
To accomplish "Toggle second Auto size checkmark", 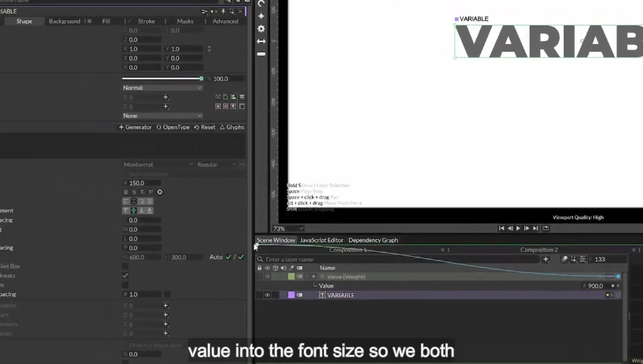I will coord(241,257).
